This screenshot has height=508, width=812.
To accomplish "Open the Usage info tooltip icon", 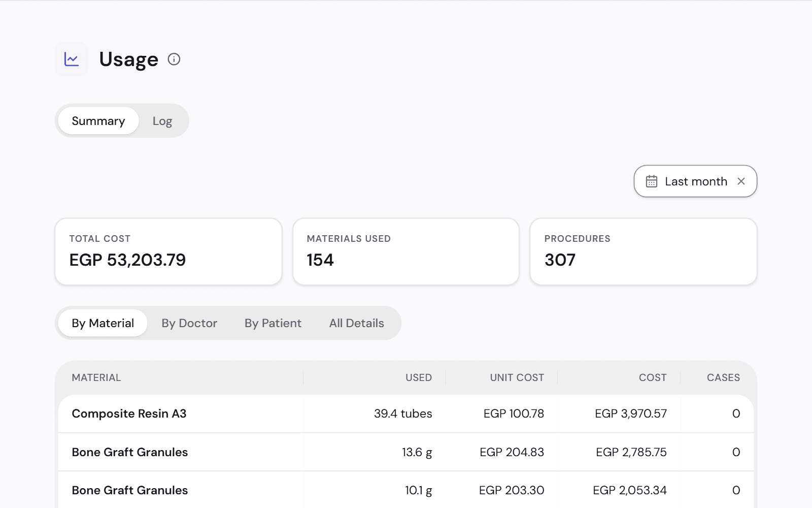I will [x=174, y=59].
